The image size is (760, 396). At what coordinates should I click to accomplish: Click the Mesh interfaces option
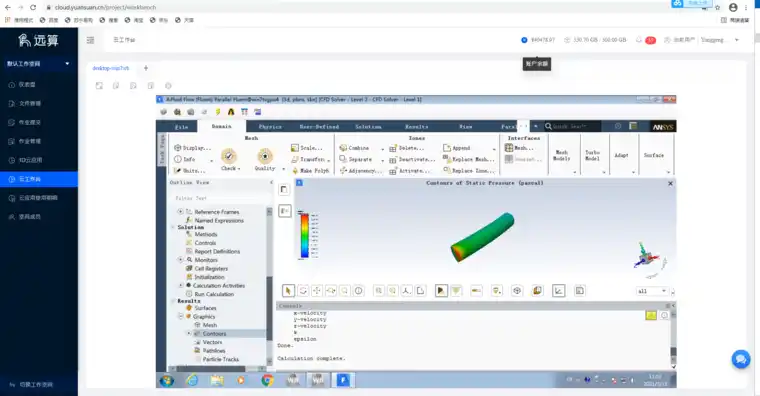[519, 148]
